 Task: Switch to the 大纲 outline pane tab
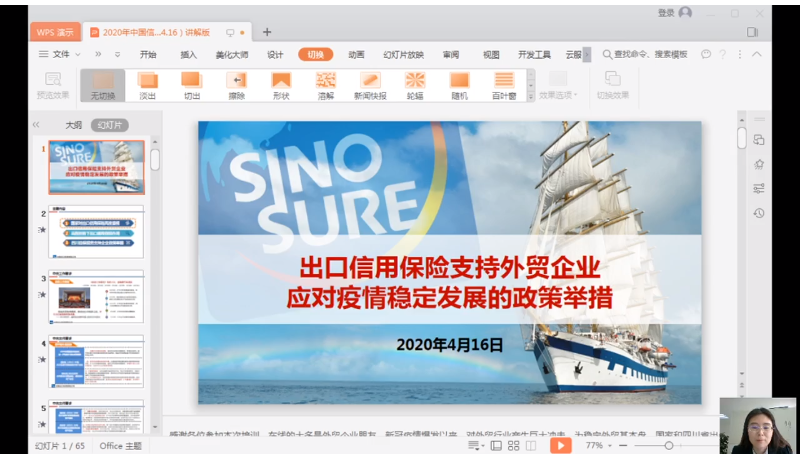pyautogui.click(x=73, y=125)
